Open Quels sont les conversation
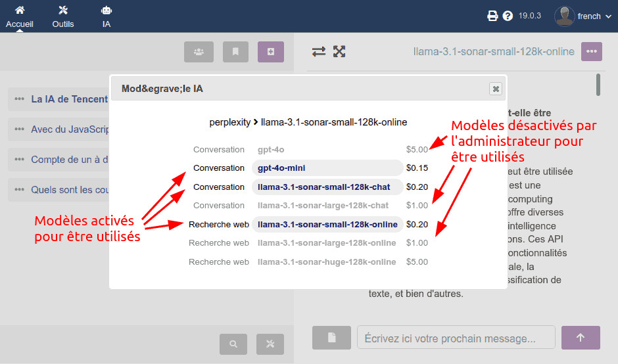This screenshot has width=618, height=364. [70, 190]
